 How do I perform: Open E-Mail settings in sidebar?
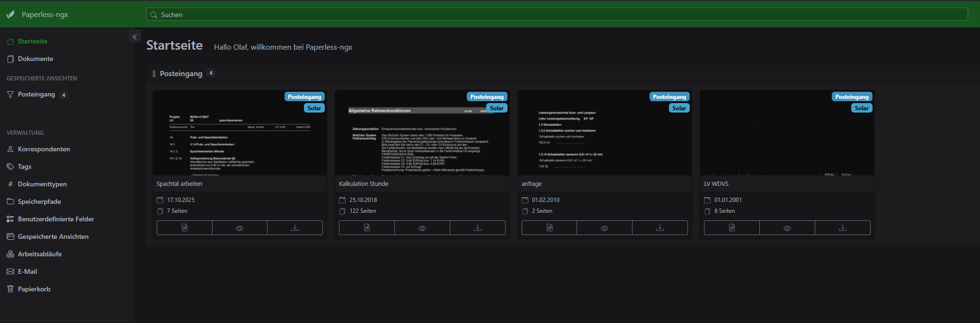(x=27, y=271)
